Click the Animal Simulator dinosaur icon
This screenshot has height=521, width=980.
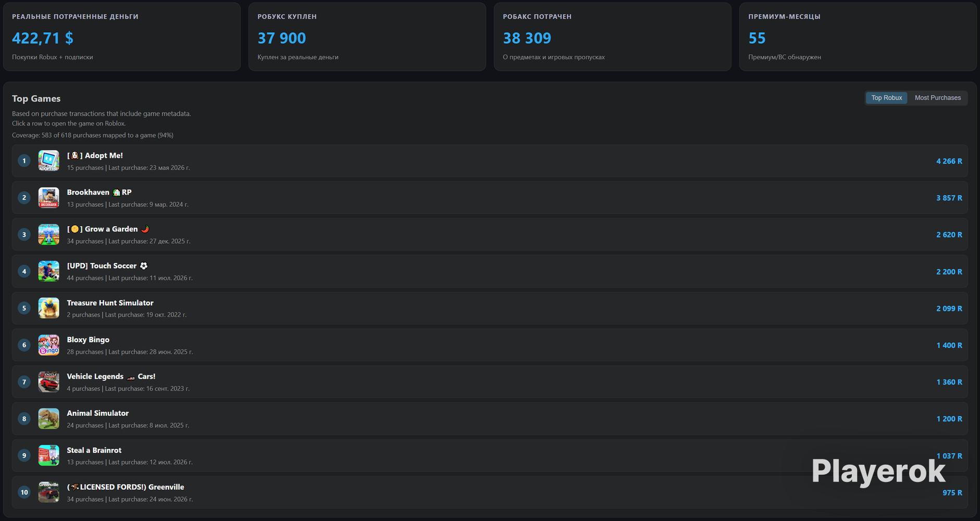coord(48,419)
